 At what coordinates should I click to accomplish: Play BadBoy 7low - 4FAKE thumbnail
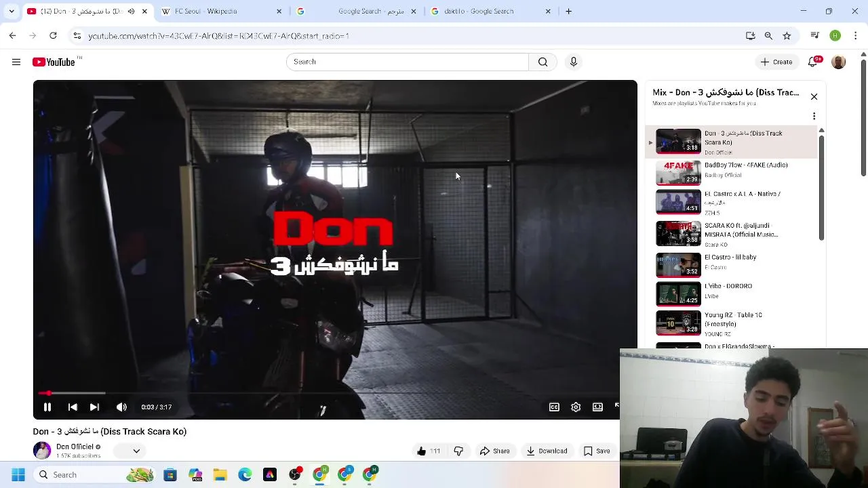pyautogui.click(x=678, y=172)
